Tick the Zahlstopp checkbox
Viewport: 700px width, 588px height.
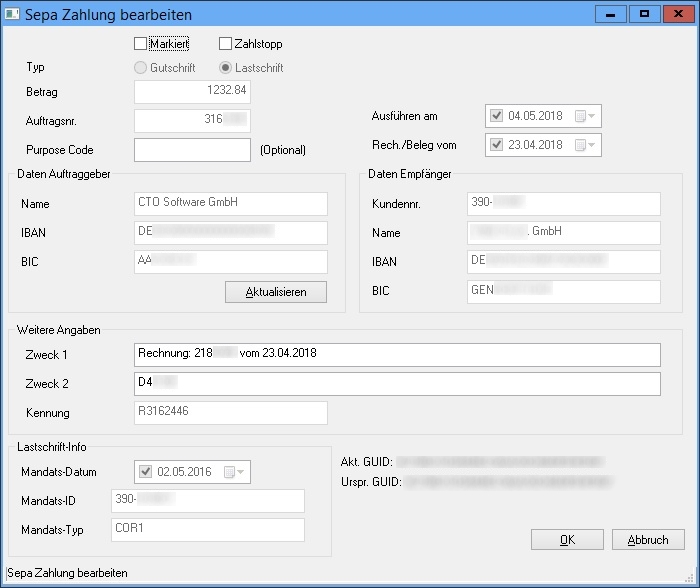(226, 44)
